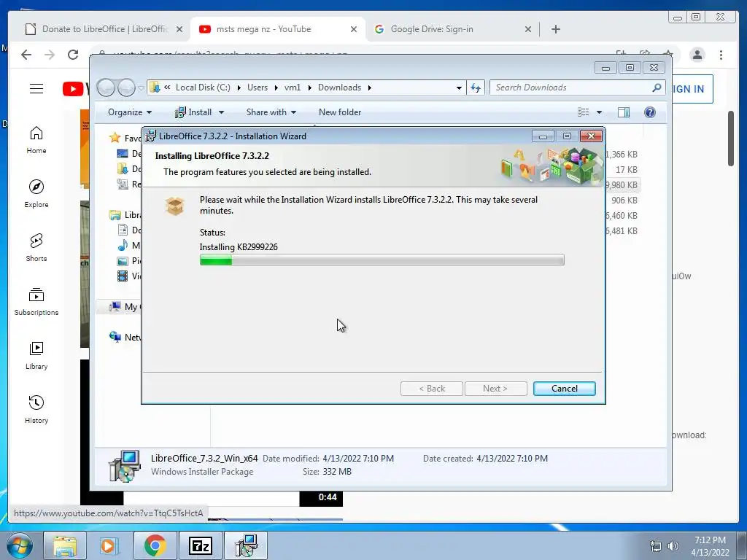Viewport: 747px width, 560px height.
Task: Expand the arrow after Downloads in path
Action: coord(369,87)
